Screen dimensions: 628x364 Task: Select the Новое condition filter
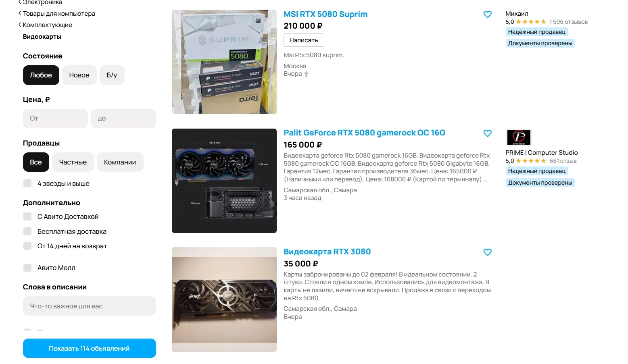pyautogui.click(x=79, y=75)
